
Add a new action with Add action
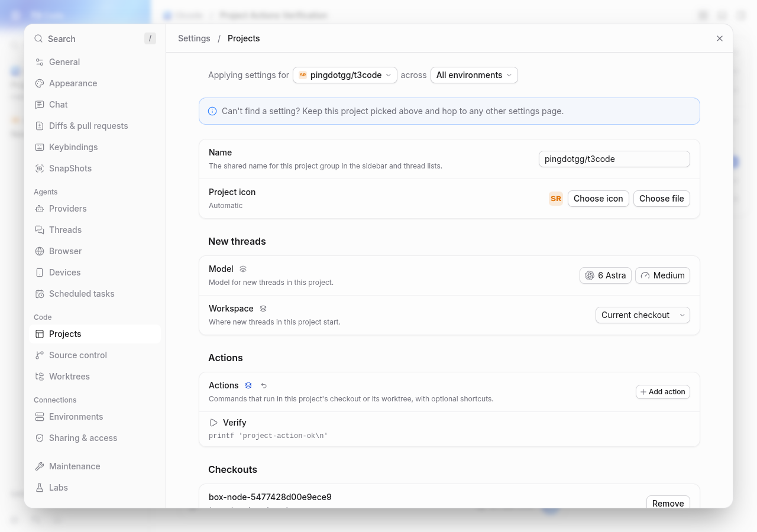click(663, 392)
